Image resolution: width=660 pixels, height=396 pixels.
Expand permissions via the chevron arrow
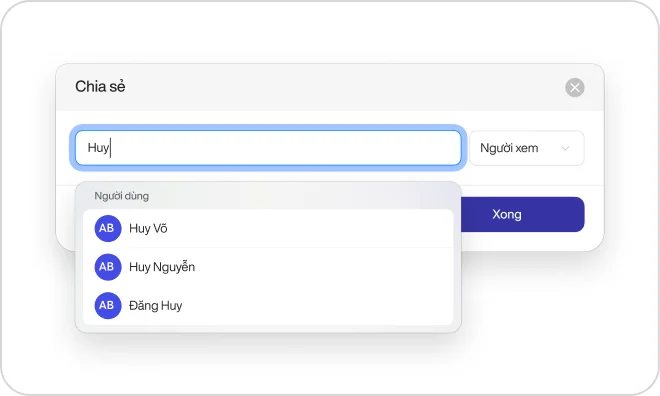[565, 148]
